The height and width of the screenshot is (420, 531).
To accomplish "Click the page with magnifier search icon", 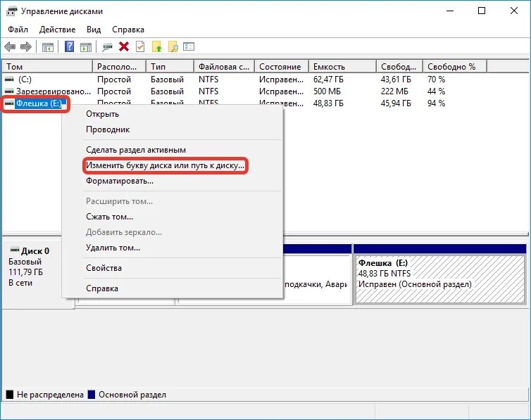I will [173, 46].
